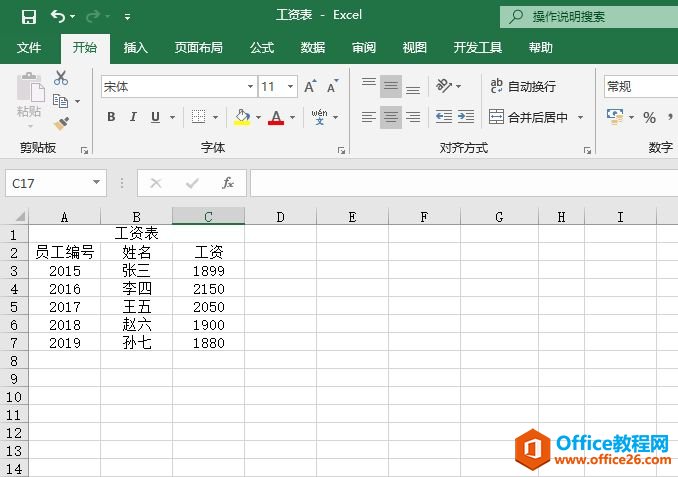
Task: Click the Cut scissors icon
Action: click(x=61, y=78)
